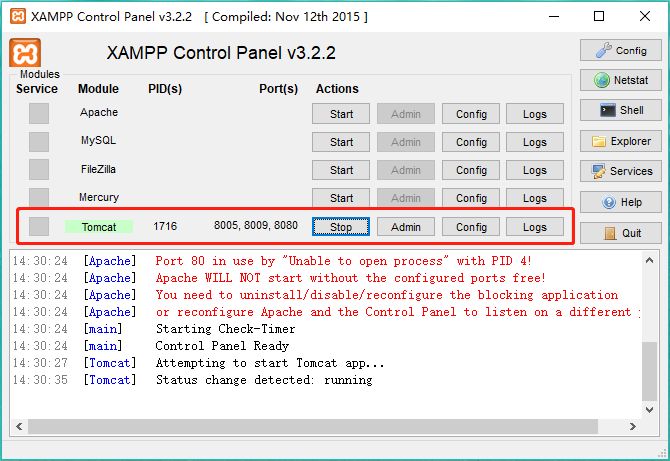Open Apache Config options

(x=471, y=114)
